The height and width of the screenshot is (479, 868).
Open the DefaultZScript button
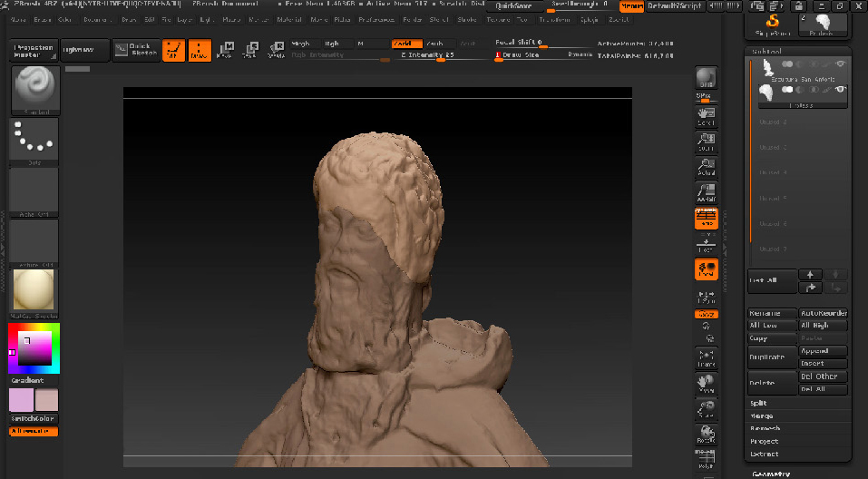(674, 6)
